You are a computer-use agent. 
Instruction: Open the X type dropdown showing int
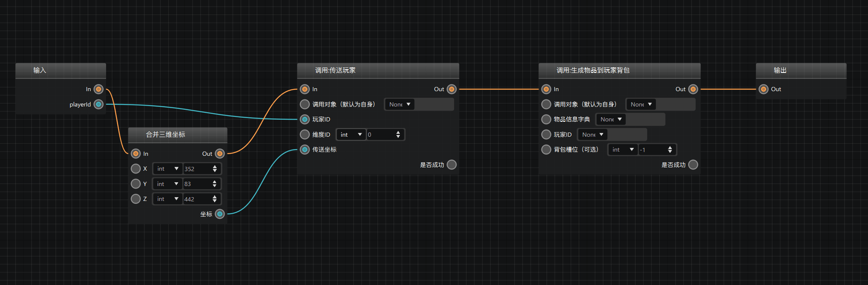(168, 169)
